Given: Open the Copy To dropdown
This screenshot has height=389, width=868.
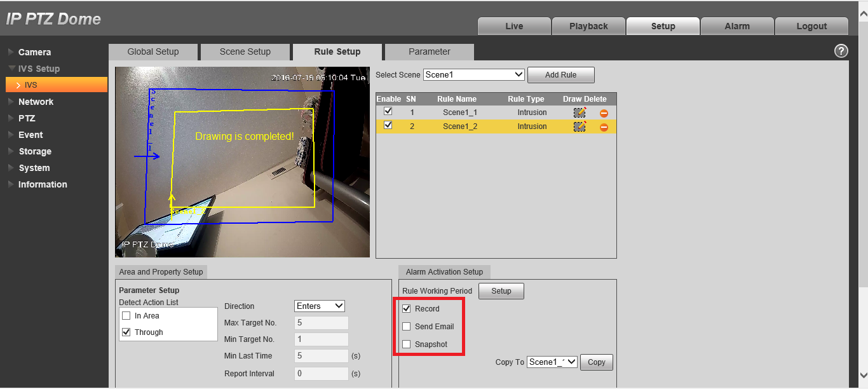Looking at the screenshot, I should [552, 362].
